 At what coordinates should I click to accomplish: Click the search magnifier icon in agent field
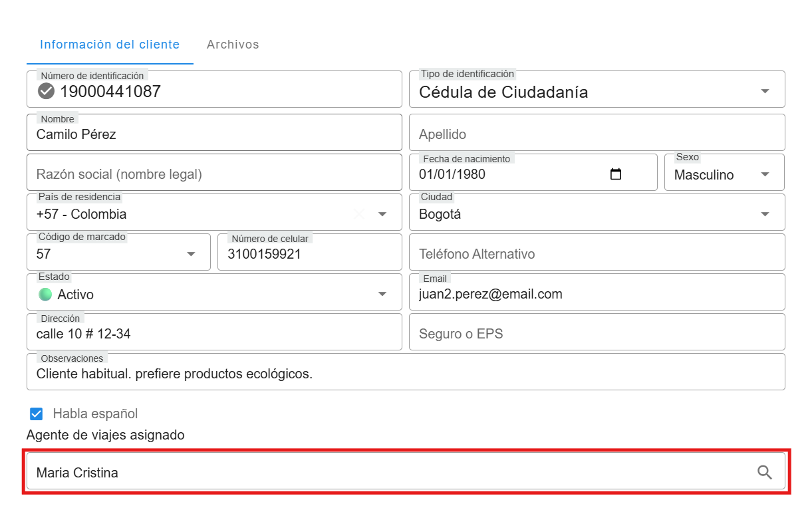click(x=765, y=473)
